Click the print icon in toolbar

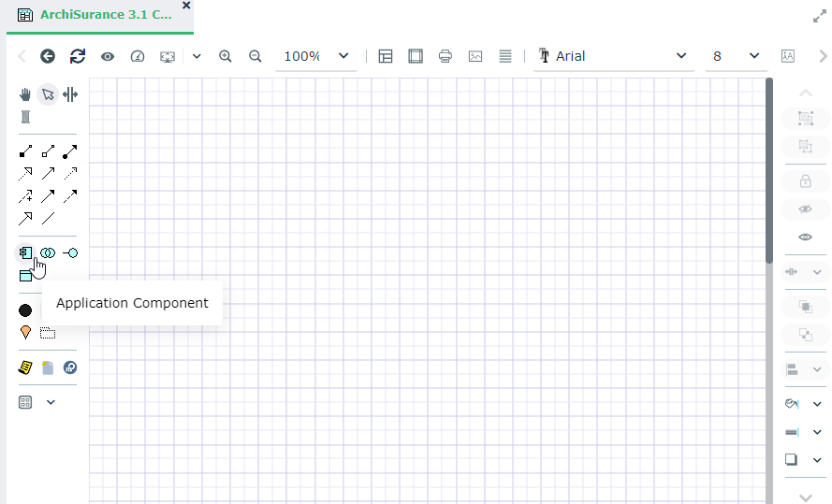tap(445, 56)
